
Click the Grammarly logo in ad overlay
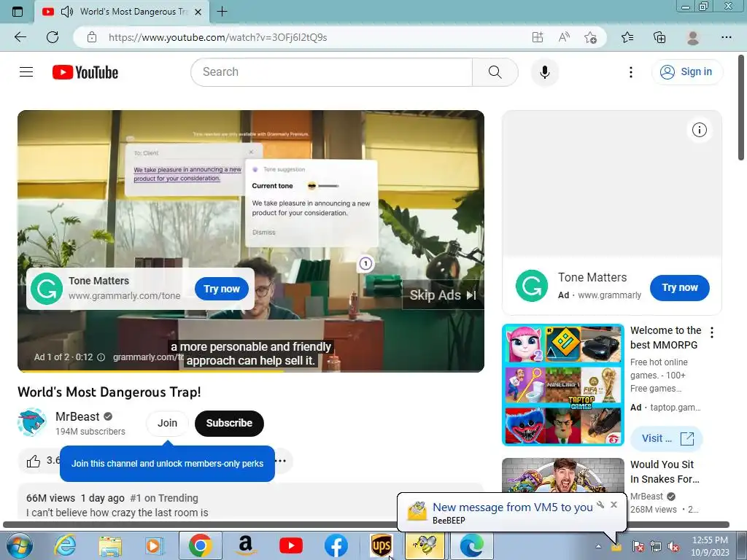pyautogui.click(x=47, y=289)
